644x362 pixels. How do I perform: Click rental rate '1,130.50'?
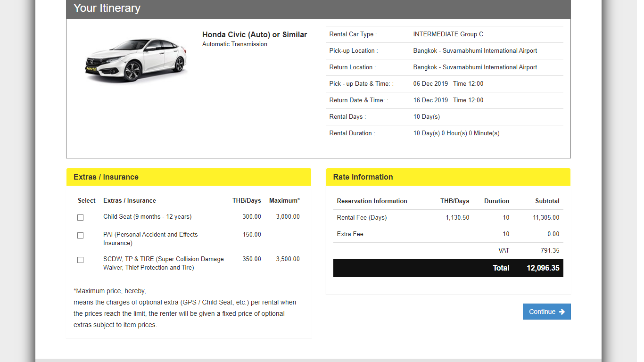[457, 217]
